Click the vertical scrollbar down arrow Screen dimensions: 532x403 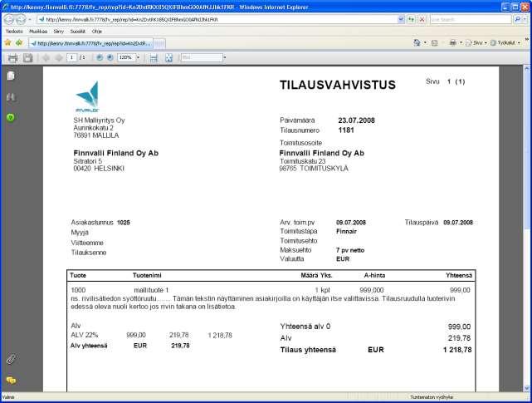pyautogui.click(x=527, y=388)
